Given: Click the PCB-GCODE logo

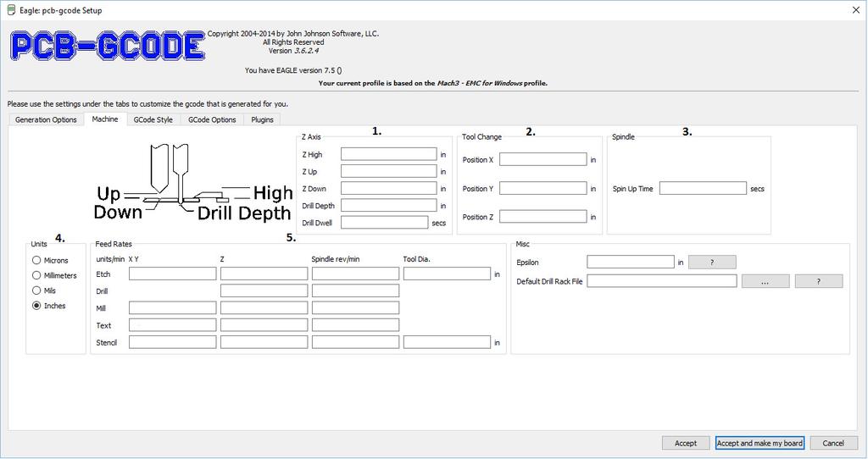Looking at the screenshot, I should [108, 46].
